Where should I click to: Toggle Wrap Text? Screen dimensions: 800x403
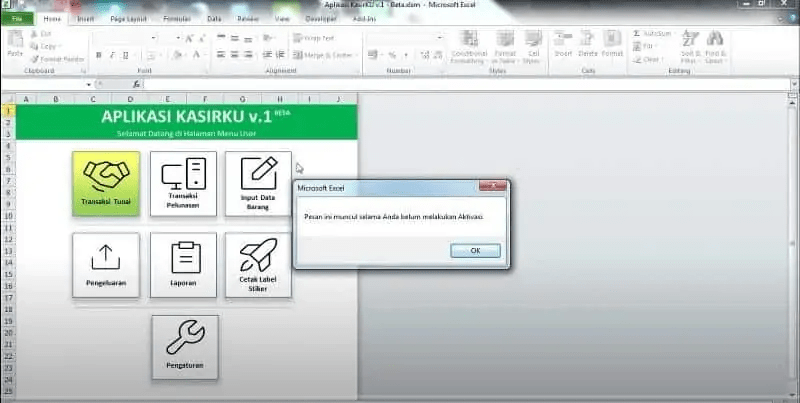pyautogui.click(x=314, y=38)
